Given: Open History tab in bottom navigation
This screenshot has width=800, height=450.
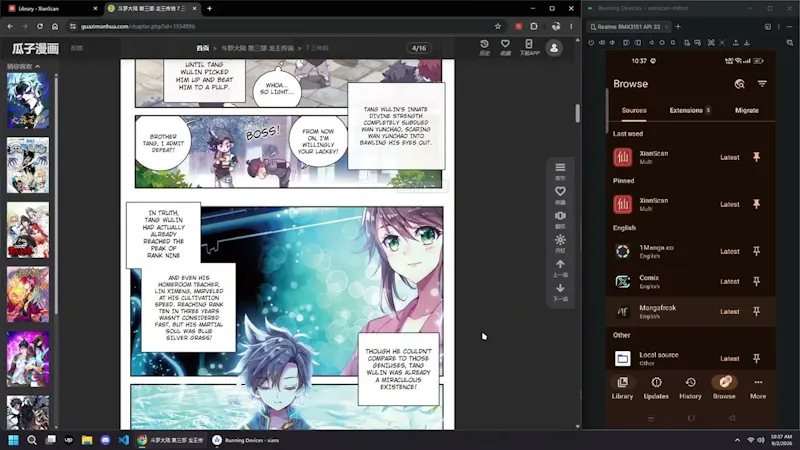Looking at the screenshot, I should pyautogui.click(x=690, y=388).
